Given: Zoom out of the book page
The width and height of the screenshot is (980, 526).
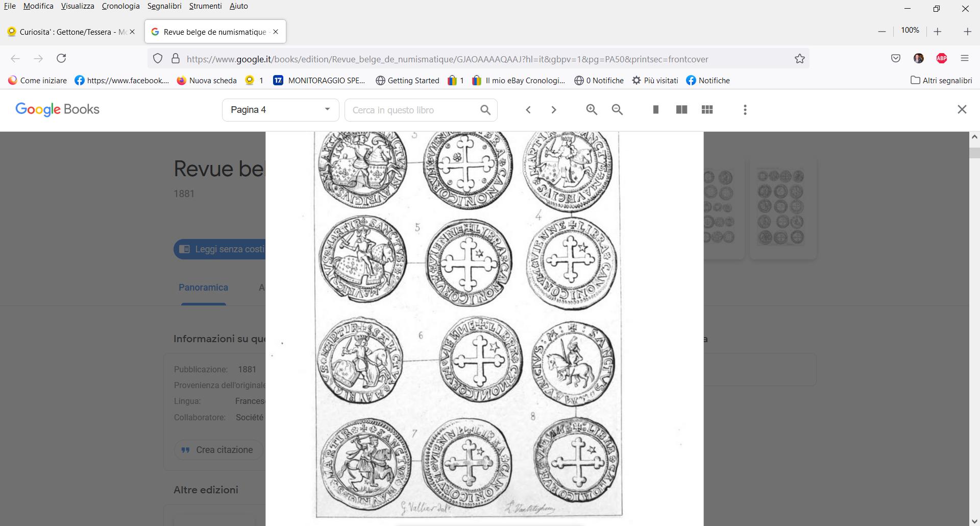Looking at the screenshot, I should pyautogui.click(x=617, y=110).
